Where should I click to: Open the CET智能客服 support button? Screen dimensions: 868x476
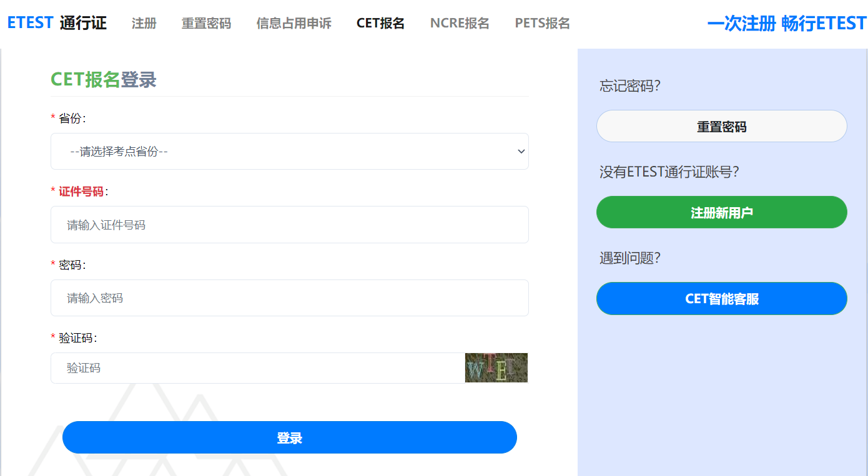[721, 299]
